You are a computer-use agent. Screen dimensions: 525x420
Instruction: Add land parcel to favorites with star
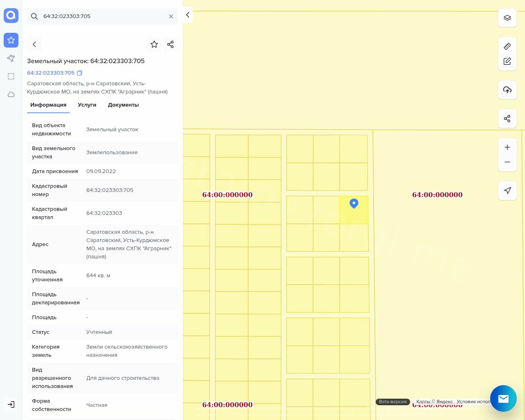pos(154,44)
